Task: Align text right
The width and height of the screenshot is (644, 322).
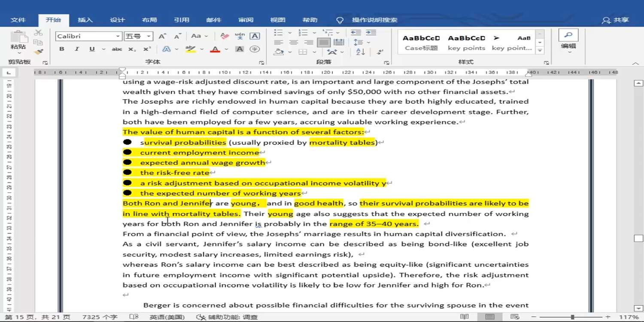Action: (309, 43)
